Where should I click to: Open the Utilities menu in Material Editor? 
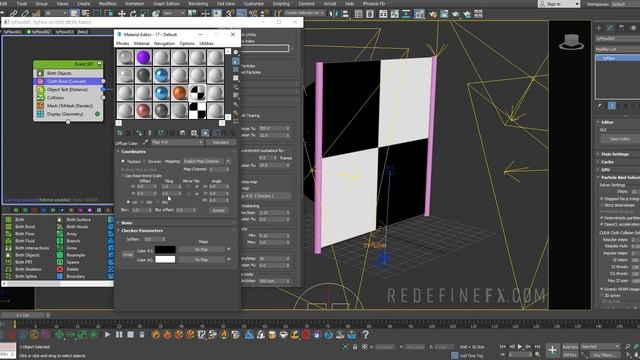206,43
